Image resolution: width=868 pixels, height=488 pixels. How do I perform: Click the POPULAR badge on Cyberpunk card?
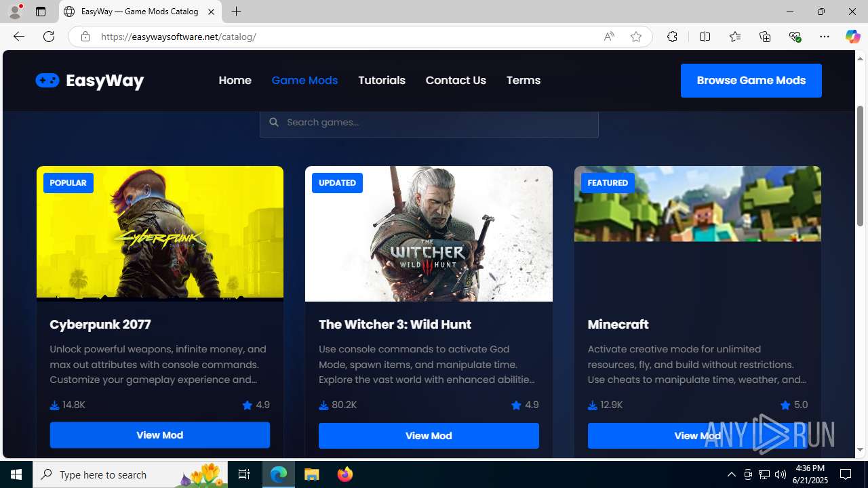(x=68, y=183)
